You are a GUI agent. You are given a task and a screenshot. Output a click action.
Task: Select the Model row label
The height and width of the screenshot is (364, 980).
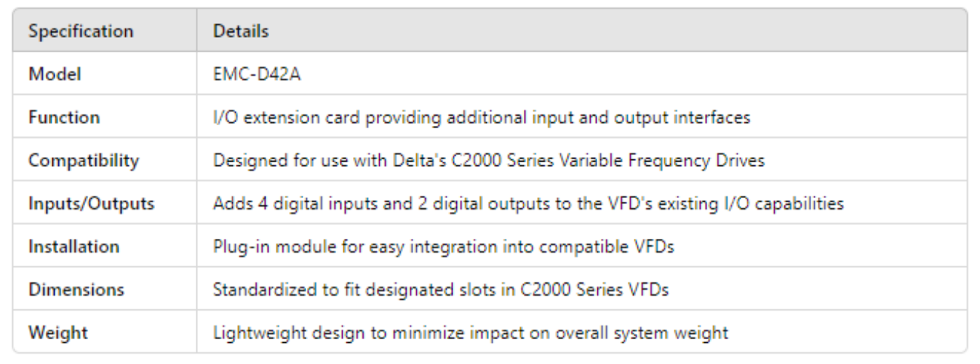(55, 74)
